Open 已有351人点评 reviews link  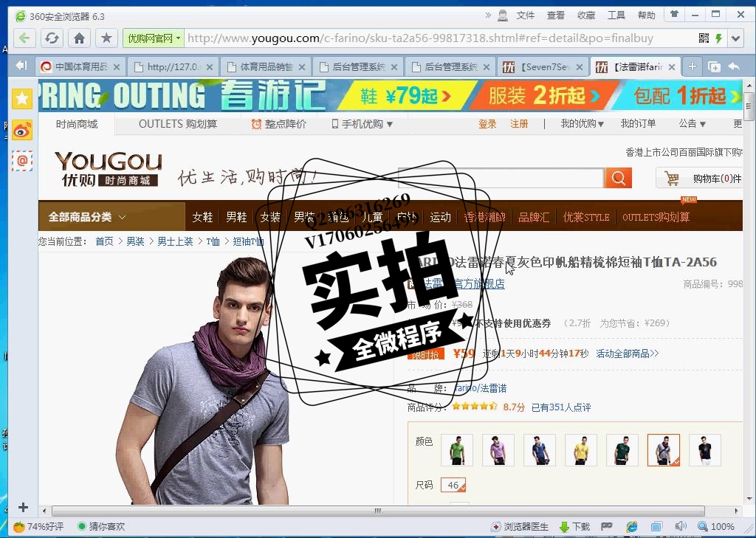pyautogui.click(x=561, y=407)
